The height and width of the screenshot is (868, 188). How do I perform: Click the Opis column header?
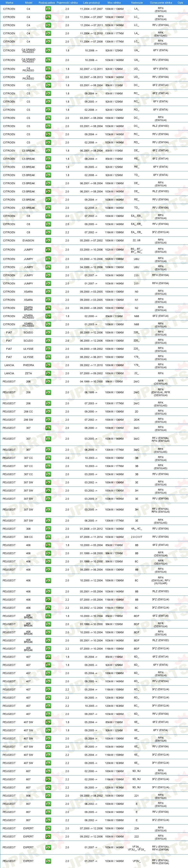tap(180, 3)
